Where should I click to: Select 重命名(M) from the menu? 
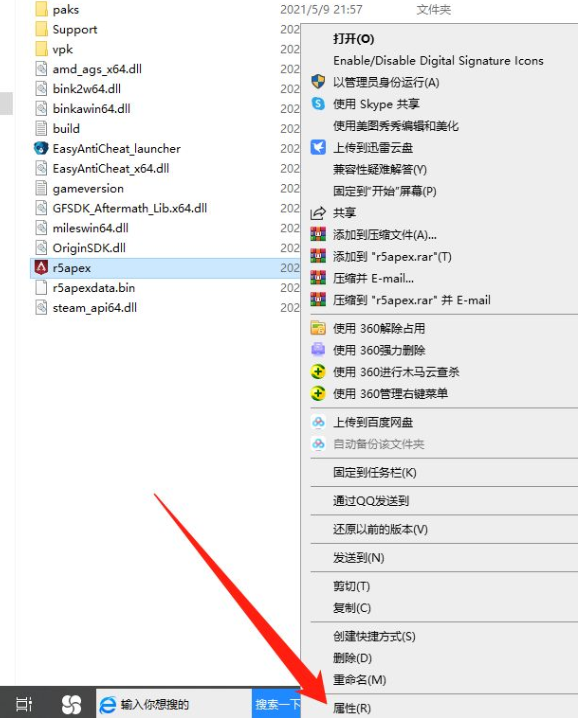click(360, 680)
